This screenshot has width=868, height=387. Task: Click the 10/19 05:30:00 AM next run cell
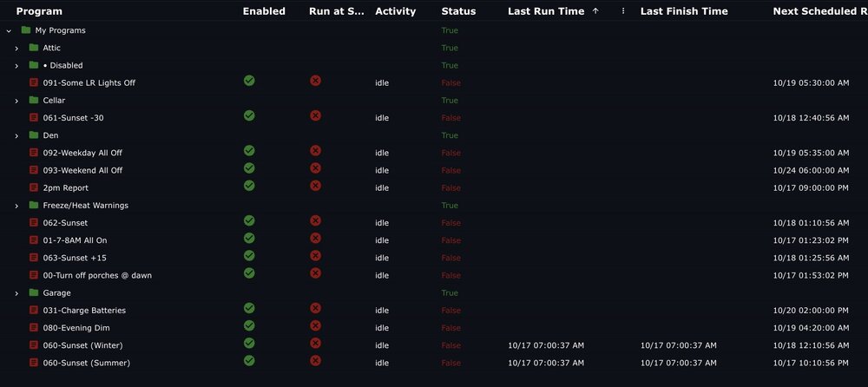811,82
